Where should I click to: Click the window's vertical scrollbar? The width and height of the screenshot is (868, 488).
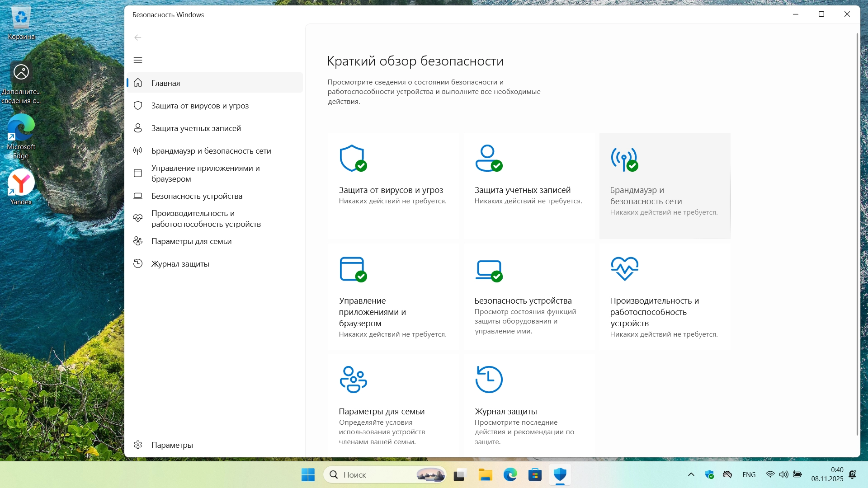(857, 235)
